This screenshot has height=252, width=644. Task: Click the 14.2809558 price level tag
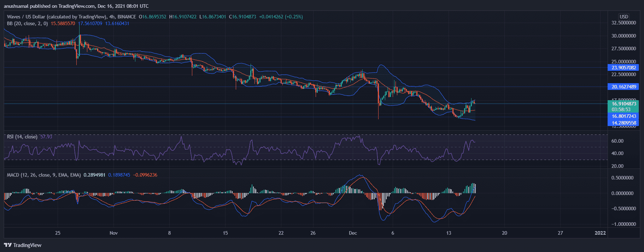(623, 123)
